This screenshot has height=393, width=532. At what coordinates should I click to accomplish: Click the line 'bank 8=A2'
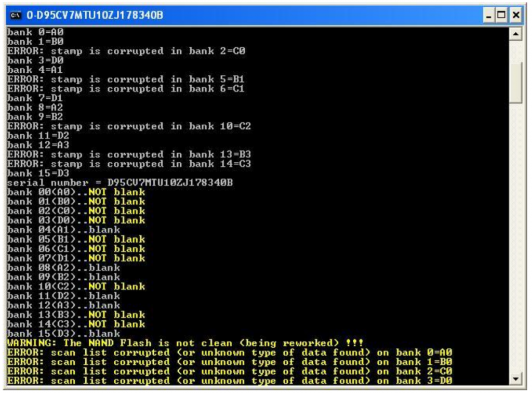[x=35, y=108]
